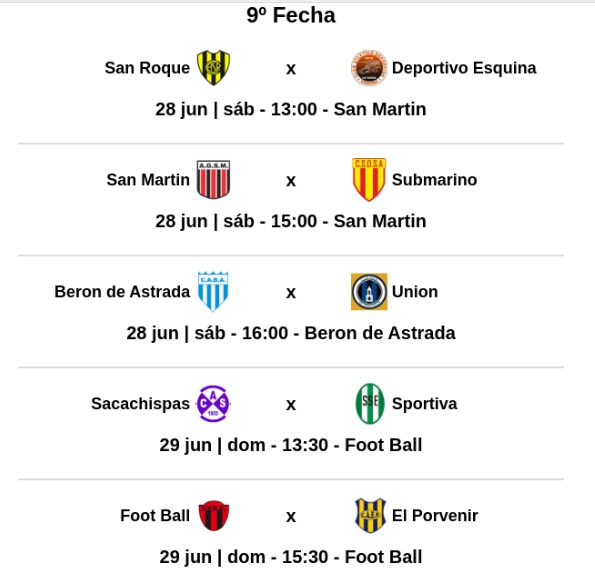
Task: Click the Sacachispas purple CAS emblem
Action: tap(213, 403)
